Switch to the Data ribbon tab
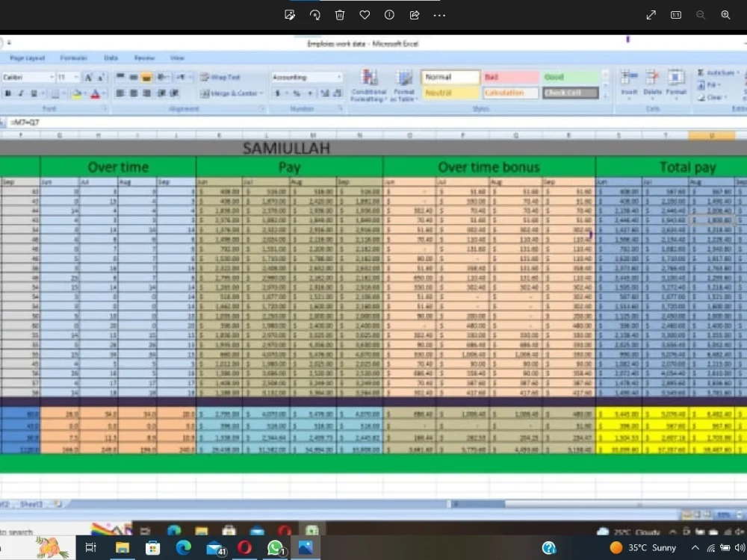Screen dimensions: 747x560 [x=111, y=57]
